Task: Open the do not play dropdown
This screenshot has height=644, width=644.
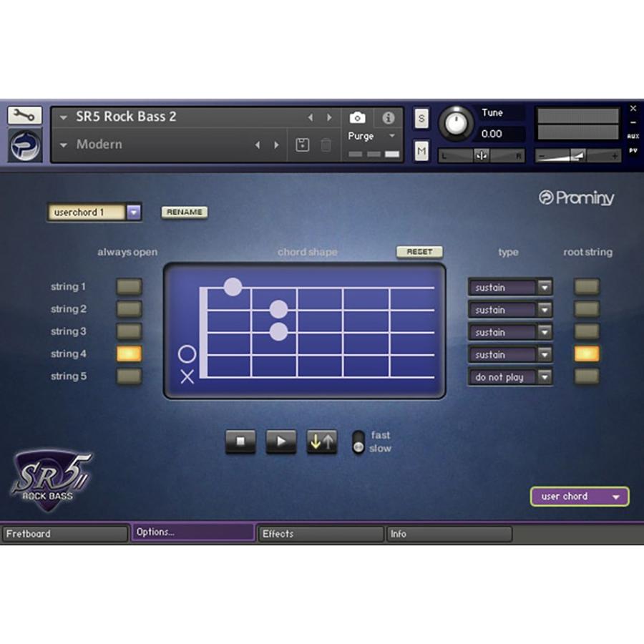Action: [545, 377]
